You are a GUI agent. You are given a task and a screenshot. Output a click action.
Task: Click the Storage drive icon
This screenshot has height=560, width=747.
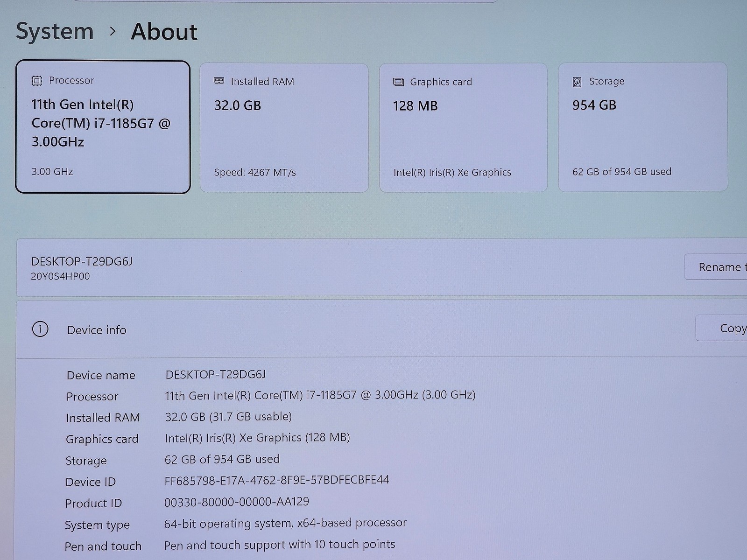click(x=577, y=82)
